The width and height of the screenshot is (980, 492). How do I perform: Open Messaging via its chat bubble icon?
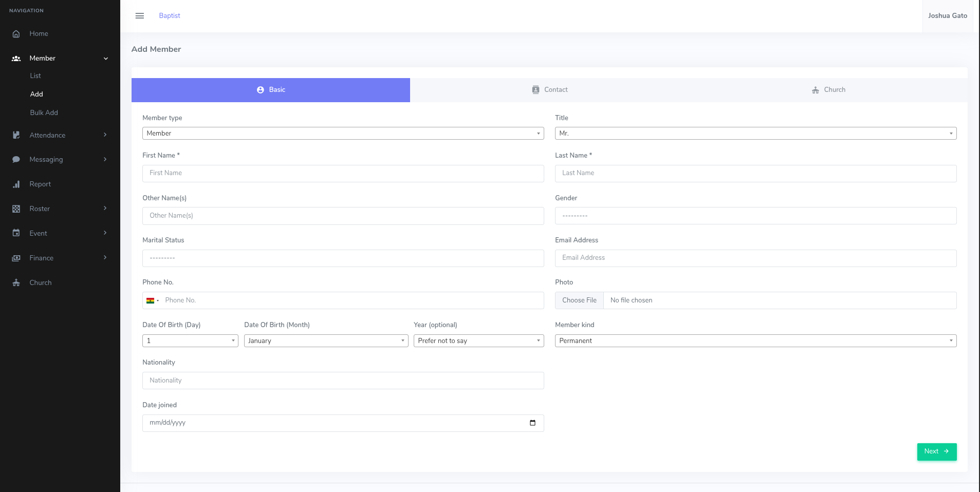(16, 159)
